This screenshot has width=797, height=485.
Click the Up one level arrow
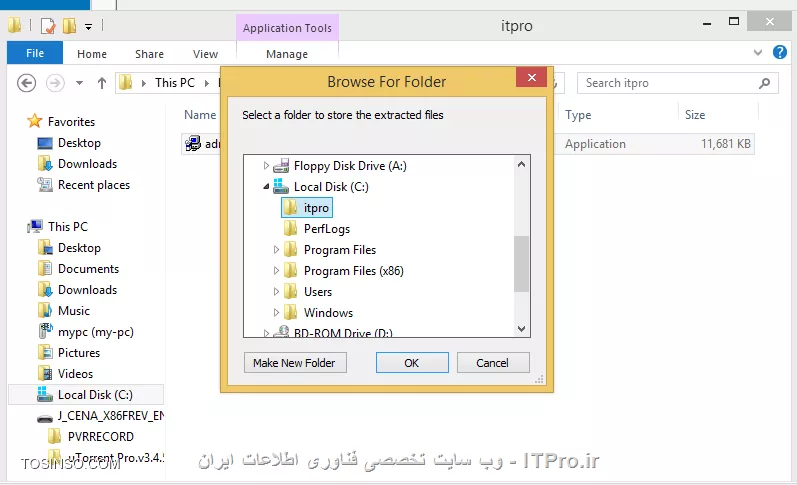pyautogui.click(x=102, y=83)
